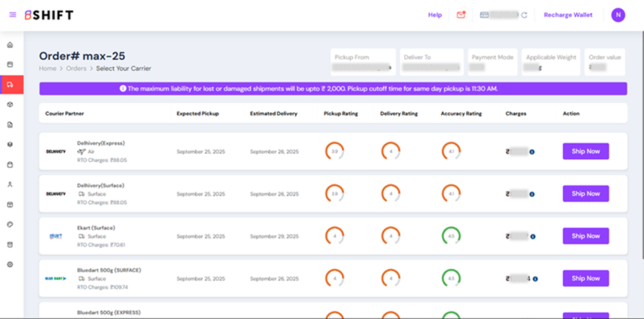The height and width of the screenshot is (319, 644).
Task: Open the Help link in the header
Action: (x=435, y=15)
